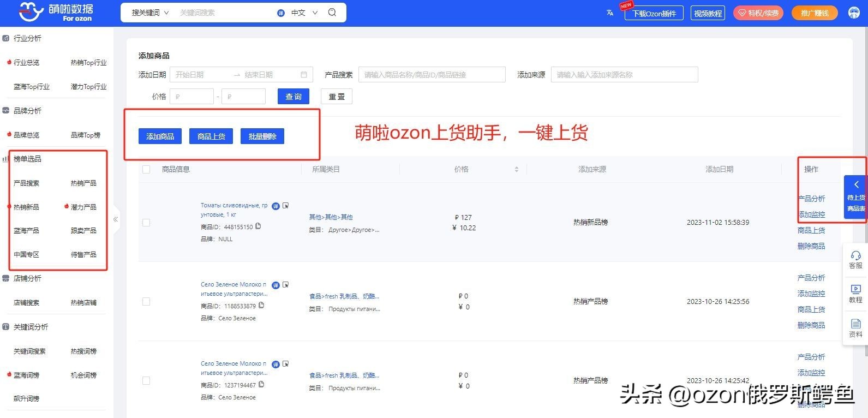Select the checkbox for product 1237194467

[x=146, y=380]
